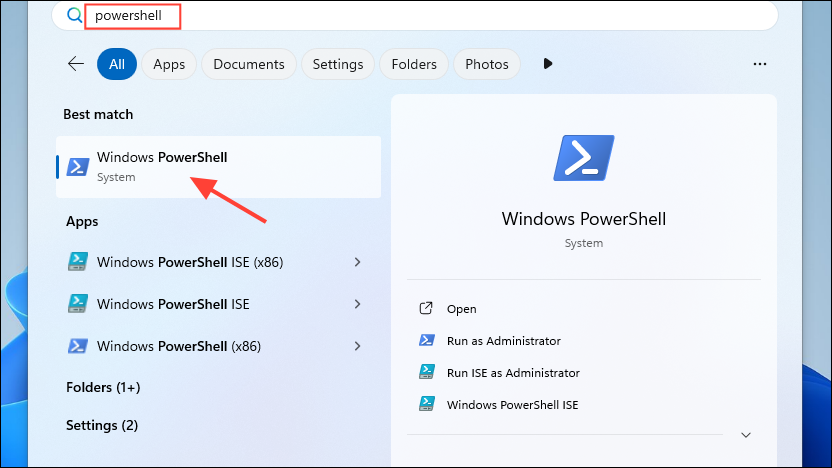Show more filters with the play arrow
This screenshot has width=832, height=468.
(x=548, y=64)
